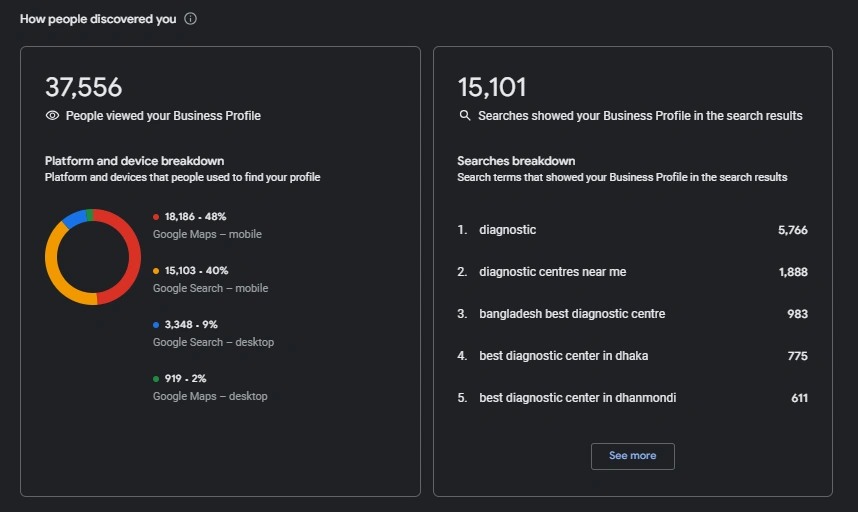Click the 1,888 search count value
858x512 pixels.
tap(793, 272)
